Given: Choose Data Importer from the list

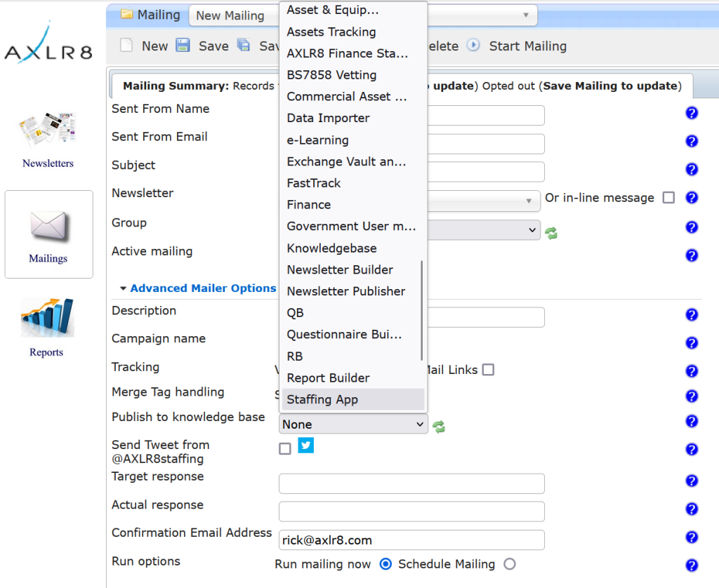Looking at the screenshot, I should (x=353, y=119).
